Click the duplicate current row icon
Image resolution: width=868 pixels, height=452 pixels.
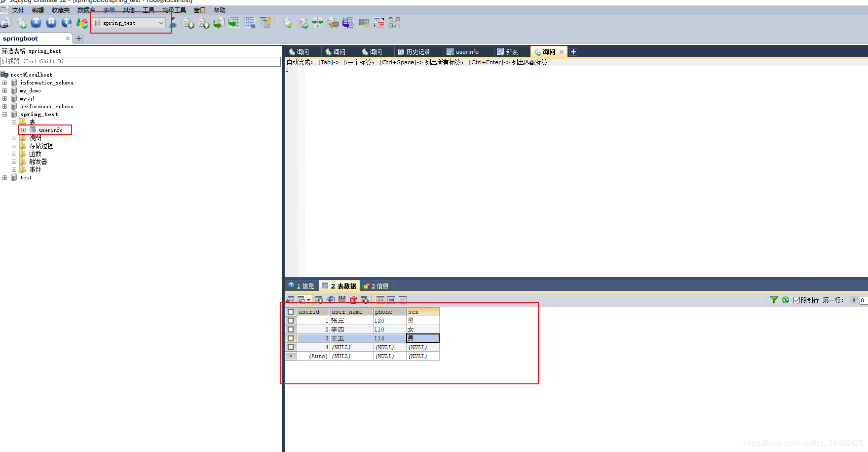click(x=331, y=299)
